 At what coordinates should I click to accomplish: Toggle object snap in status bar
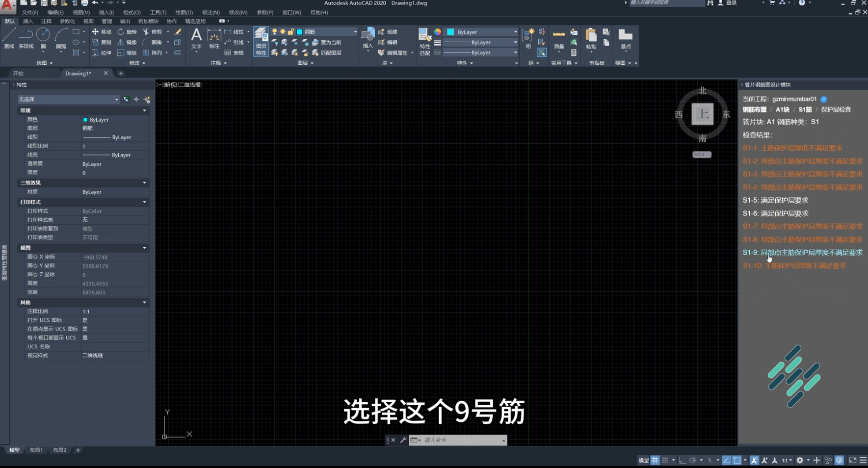coord(737,460)
